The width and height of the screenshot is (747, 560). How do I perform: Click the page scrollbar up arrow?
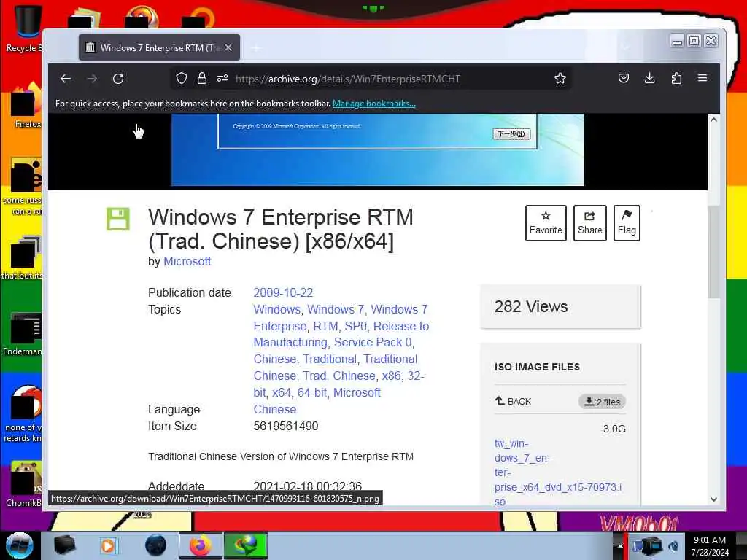click(x=713, y=120)
